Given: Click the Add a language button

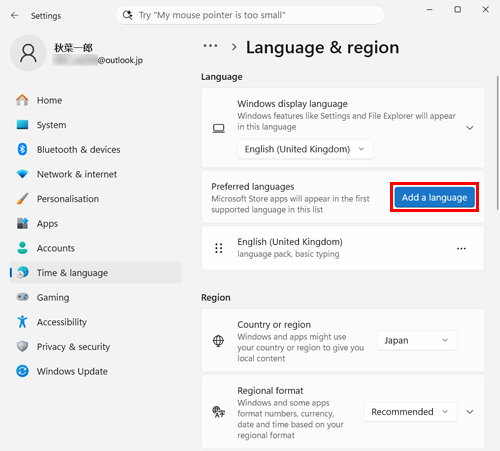Looking at the screenshot, I should coord(435,197).
